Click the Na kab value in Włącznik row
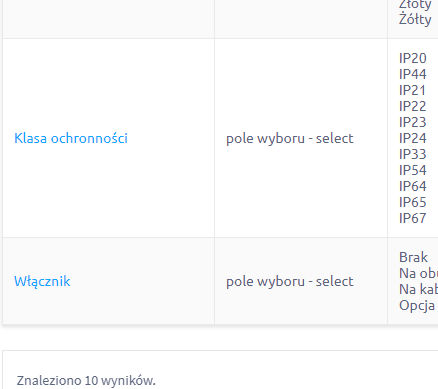 point(419,289)
